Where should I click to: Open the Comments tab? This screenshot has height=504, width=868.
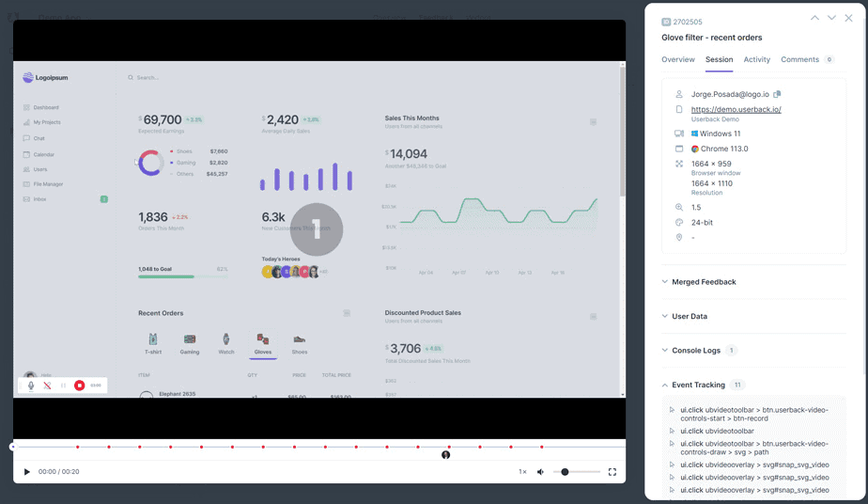point(799,59)
